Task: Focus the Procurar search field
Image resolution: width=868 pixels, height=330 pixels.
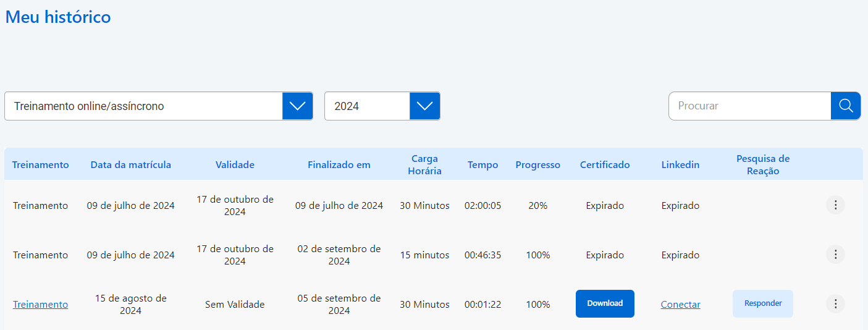Action: 749,106
